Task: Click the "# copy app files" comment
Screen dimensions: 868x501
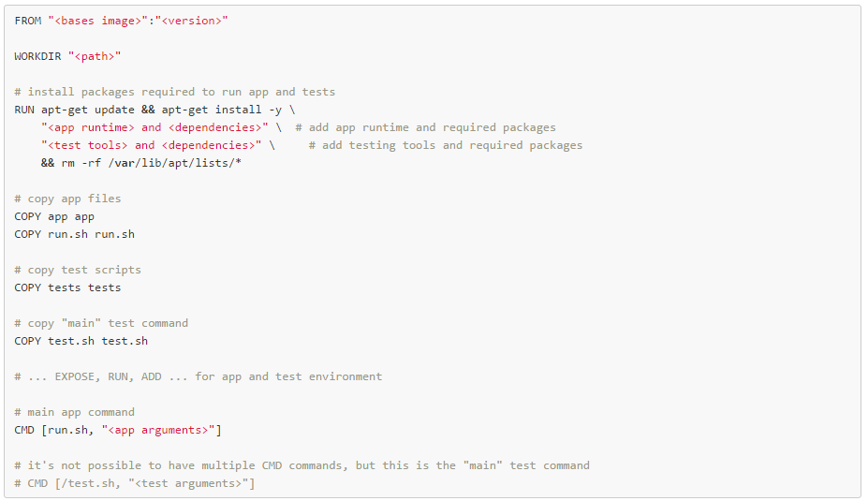Action: tap(67, 199)
